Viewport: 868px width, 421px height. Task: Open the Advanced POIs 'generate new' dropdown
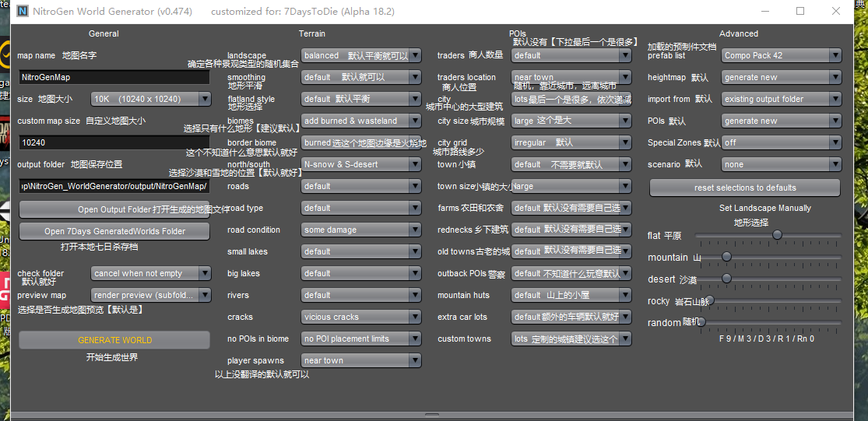click(782, 121)
